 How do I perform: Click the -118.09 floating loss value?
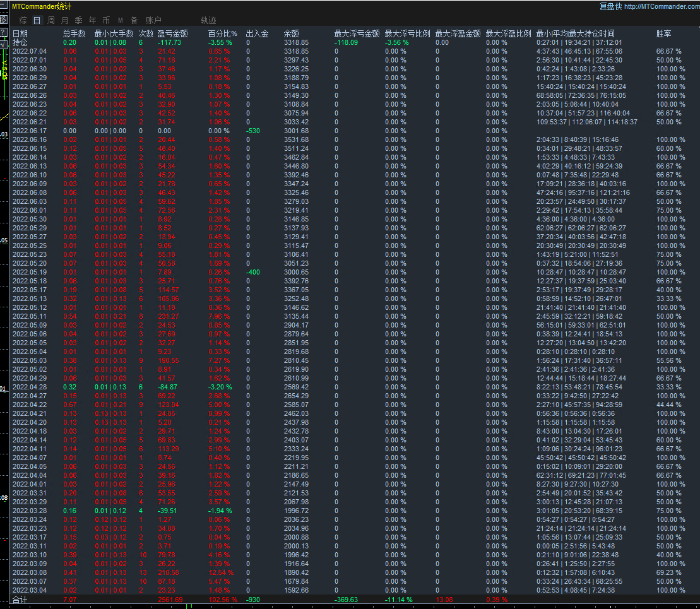(x=346, y=42)
